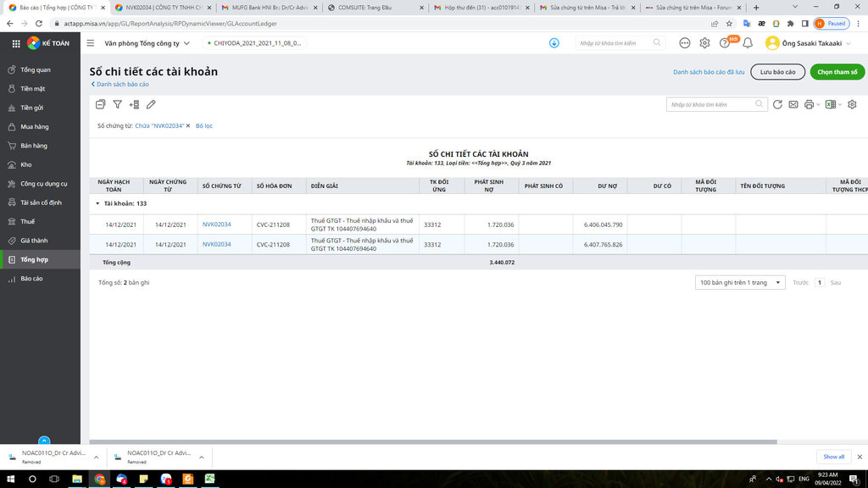Focus the report keyword search box
Screen dimensions: 868x488
click(717, 104)
